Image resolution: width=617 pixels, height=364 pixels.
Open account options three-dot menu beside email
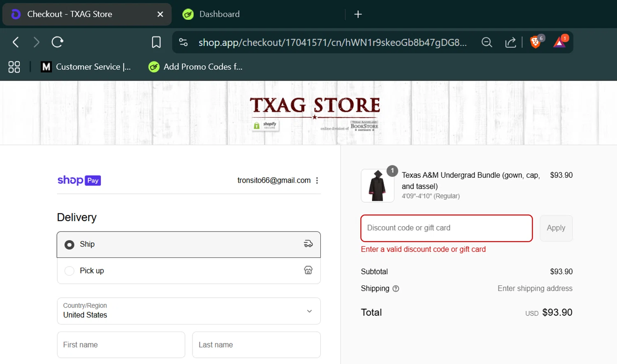pyautogui.click(x=317, y=180)
